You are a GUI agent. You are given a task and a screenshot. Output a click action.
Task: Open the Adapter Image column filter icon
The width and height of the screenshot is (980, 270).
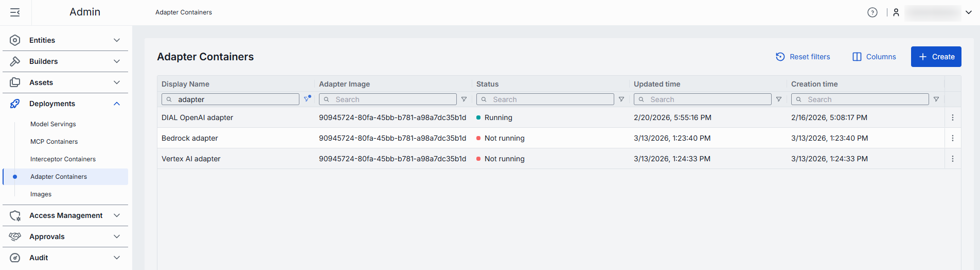(464, 99)
